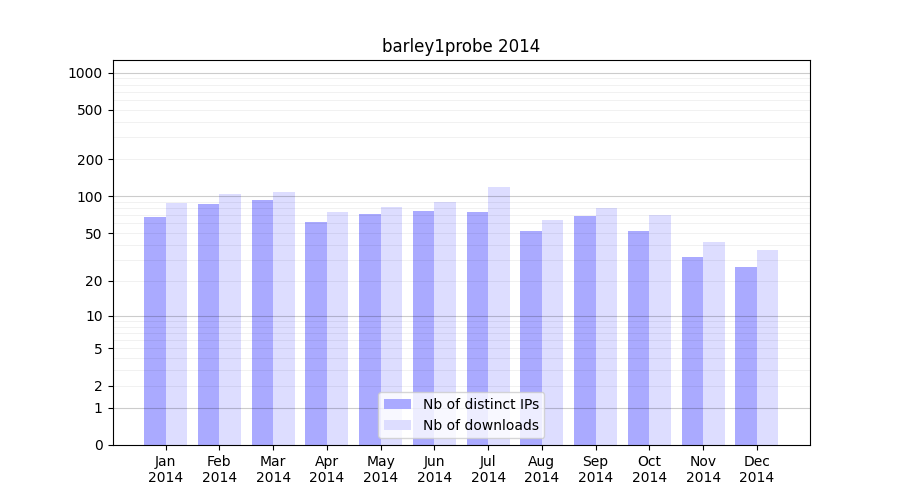Click the downloads legend color swatch
This screenshot has height=500, width=900.
click(x=397, y=425)
